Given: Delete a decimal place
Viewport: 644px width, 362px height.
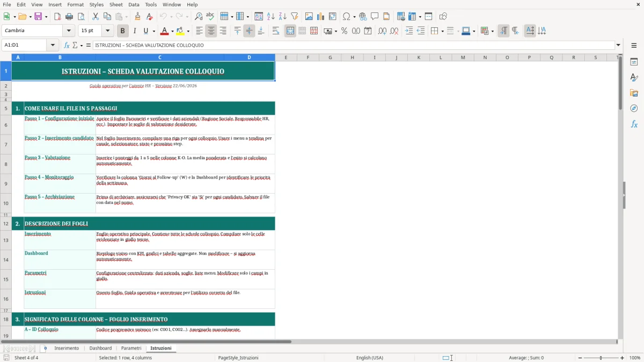Looking at the screenshot, I should 394,31.
